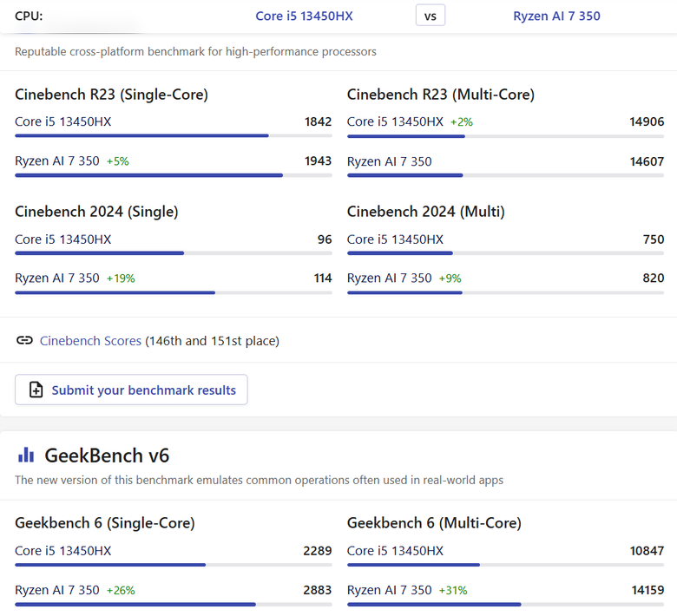Click the score value 750

(x=654, y=239)
